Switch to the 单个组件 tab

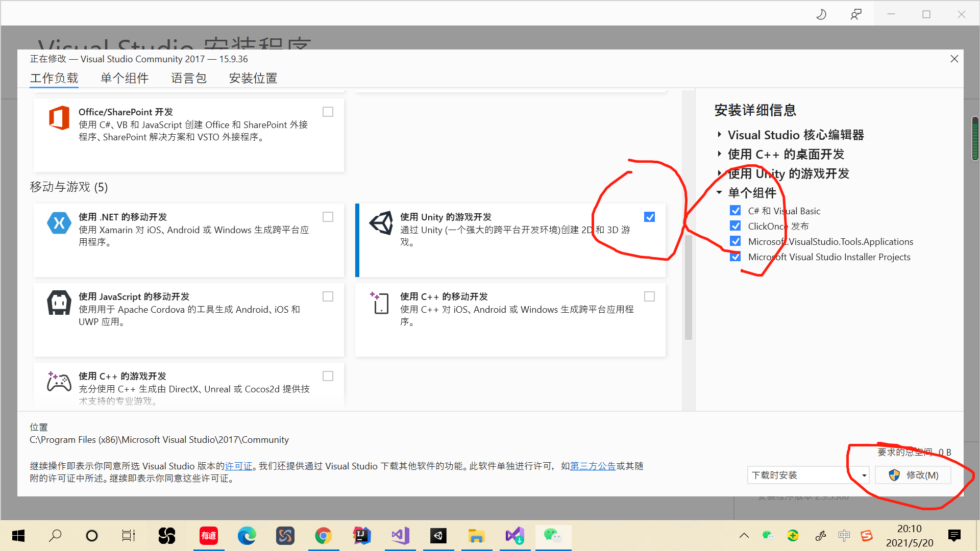click(x=124, y=78)
